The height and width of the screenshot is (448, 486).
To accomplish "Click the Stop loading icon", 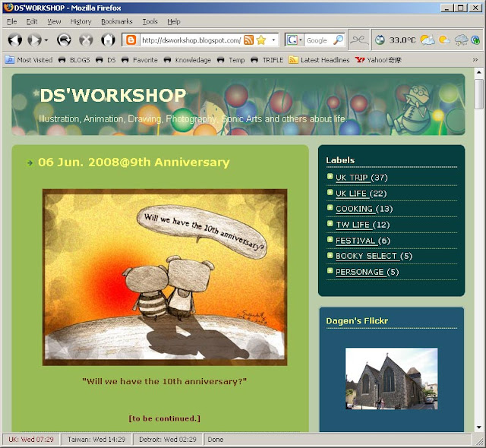I will (x=86, y=40).
